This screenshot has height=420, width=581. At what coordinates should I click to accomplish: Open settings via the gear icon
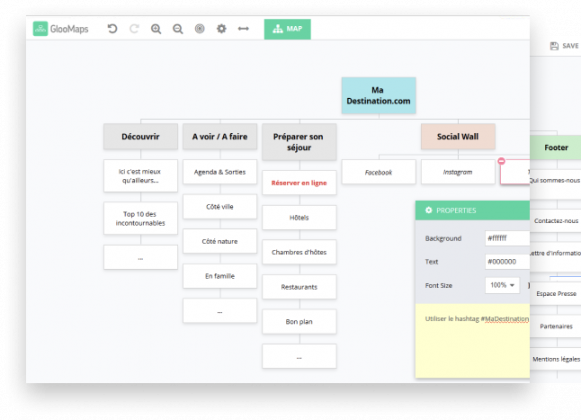point(222,29)
